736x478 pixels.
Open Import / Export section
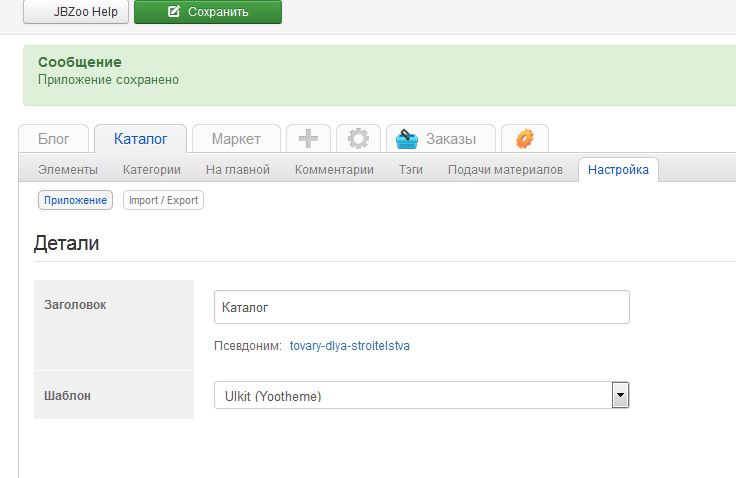pyautogui.click(x=163, y=200)
